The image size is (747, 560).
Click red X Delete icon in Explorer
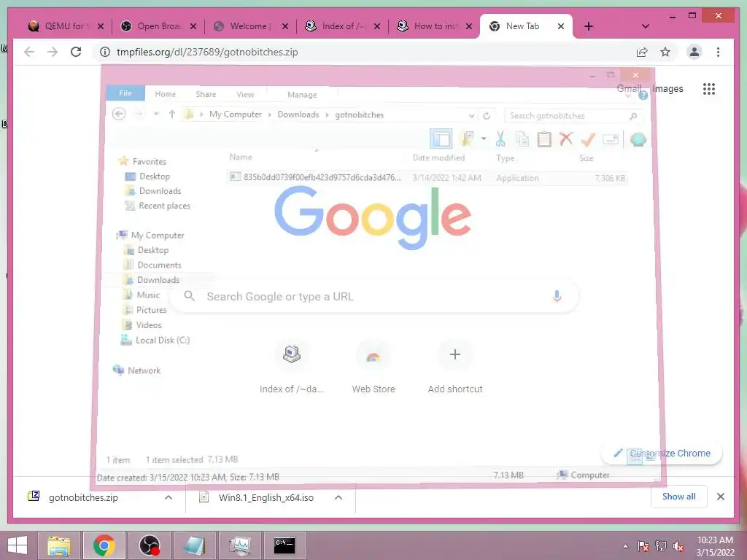click(x=566, y=139)
